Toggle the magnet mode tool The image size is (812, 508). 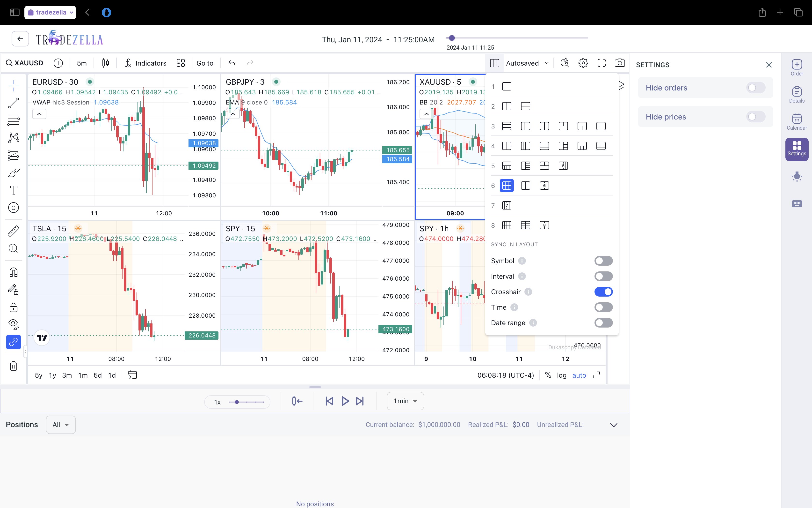coord(14,272)
